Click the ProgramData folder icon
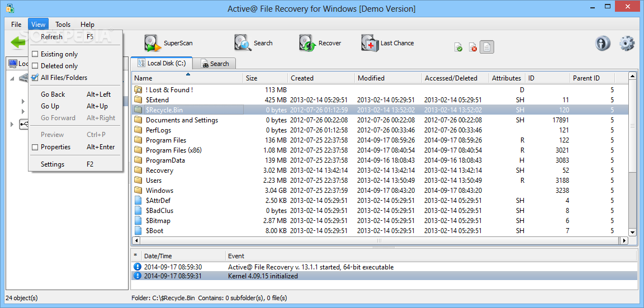The image size is (644, 308). (x=138, y=160)
